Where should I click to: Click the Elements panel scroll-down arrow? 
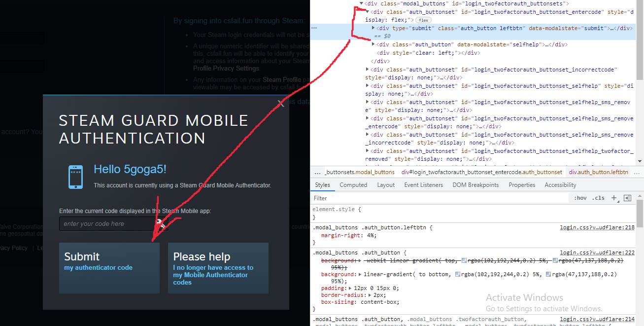tap(640, 161)
